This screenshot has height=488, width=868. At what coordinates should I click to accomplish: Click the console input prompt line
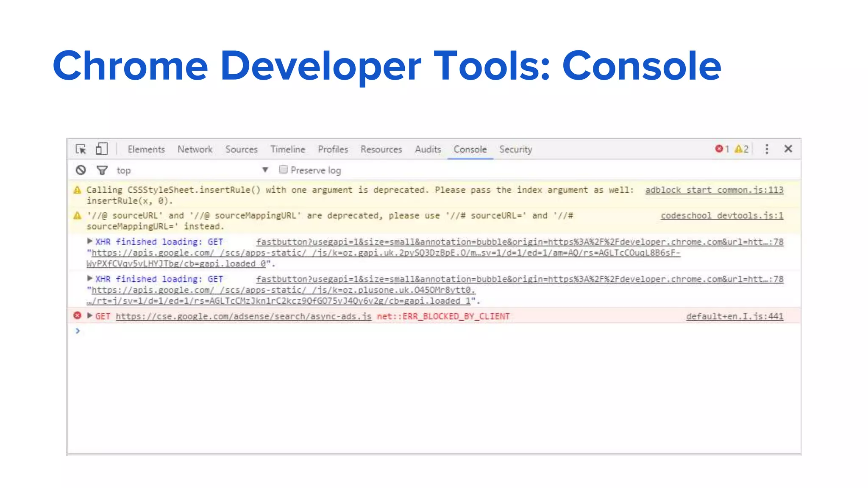pyautogui.click(x=434, y=331)
